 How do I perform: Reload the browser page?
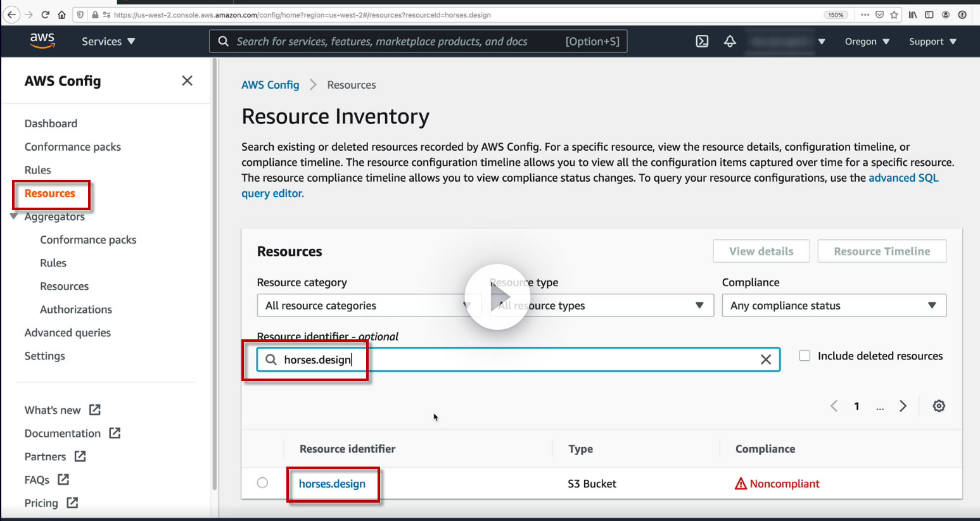point(45,15)
